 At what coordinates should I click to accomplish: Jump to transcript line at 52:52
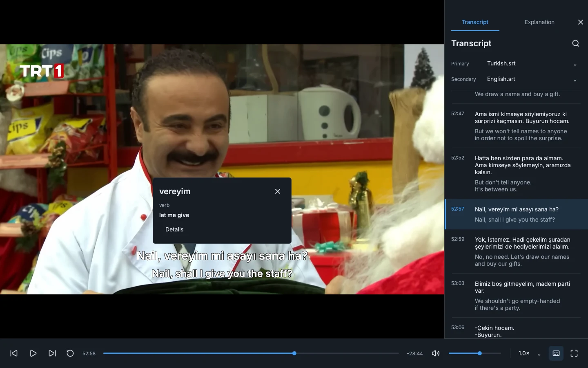(516, 174)
